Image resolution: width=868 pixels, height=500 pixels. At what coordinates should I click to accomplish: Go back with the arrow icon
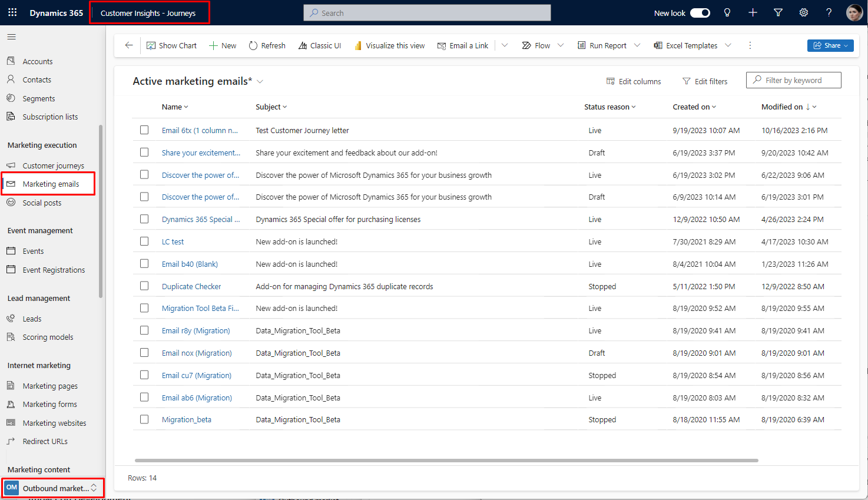[129, 45]
